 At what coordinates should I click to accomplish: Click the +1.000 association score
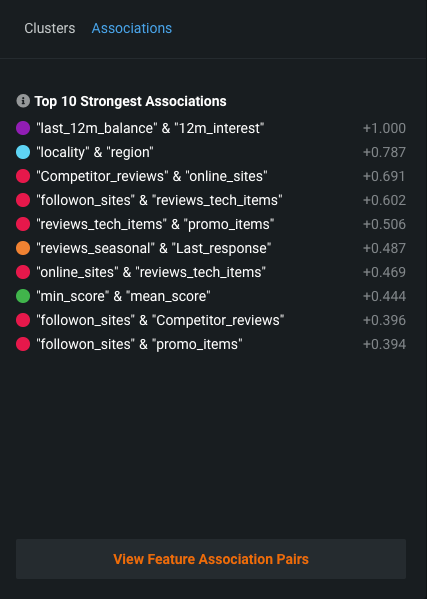tap(384, 128)
